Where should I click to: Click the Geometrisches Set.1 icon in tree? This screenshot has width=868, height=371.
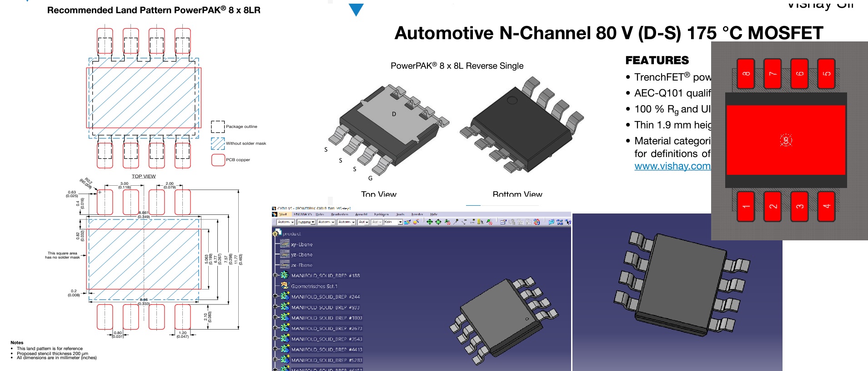click(x=285, y=286)
